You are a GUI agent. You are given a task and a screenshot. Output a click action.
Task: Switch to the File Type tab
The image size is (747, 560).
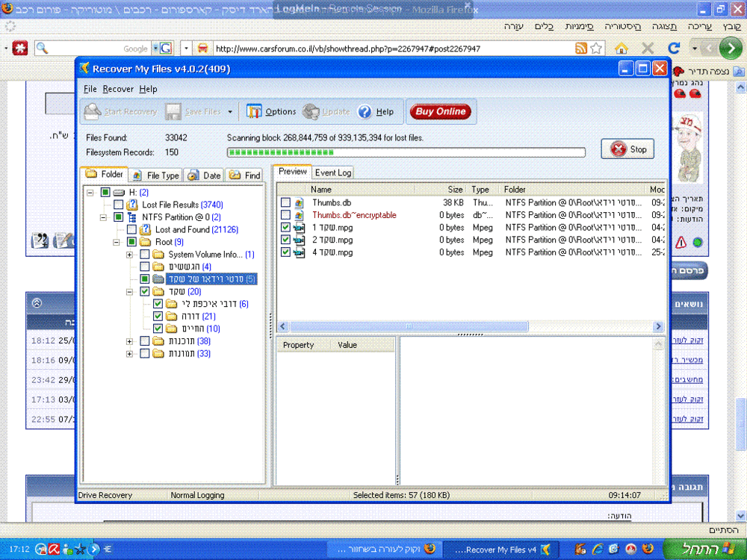[156, 175]
